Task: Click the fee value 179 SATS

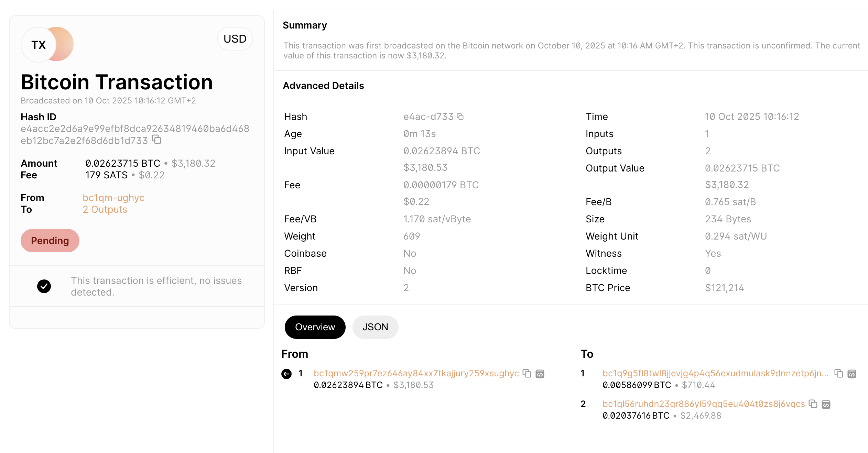Action: tap(106, 175)
